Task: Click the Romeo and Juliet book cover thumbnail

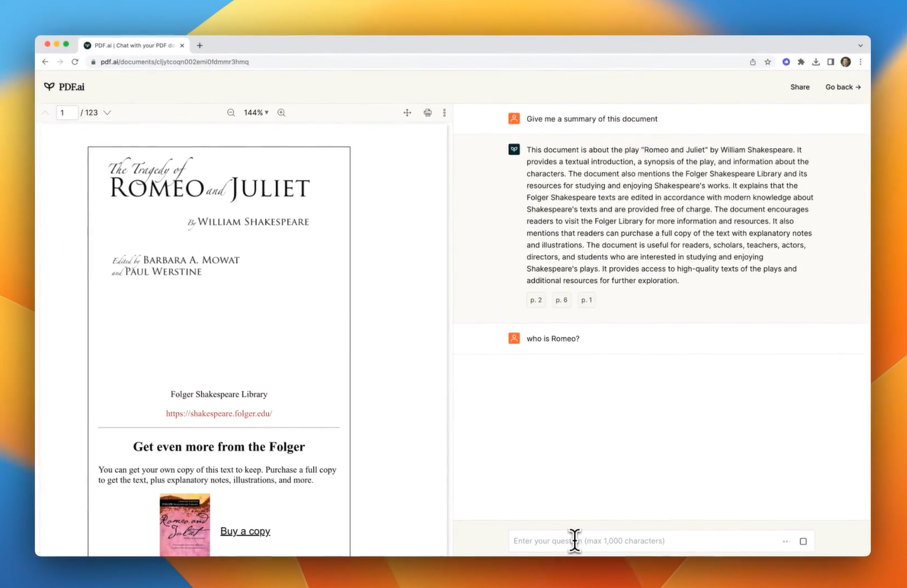Action: (x=185, y=525)
